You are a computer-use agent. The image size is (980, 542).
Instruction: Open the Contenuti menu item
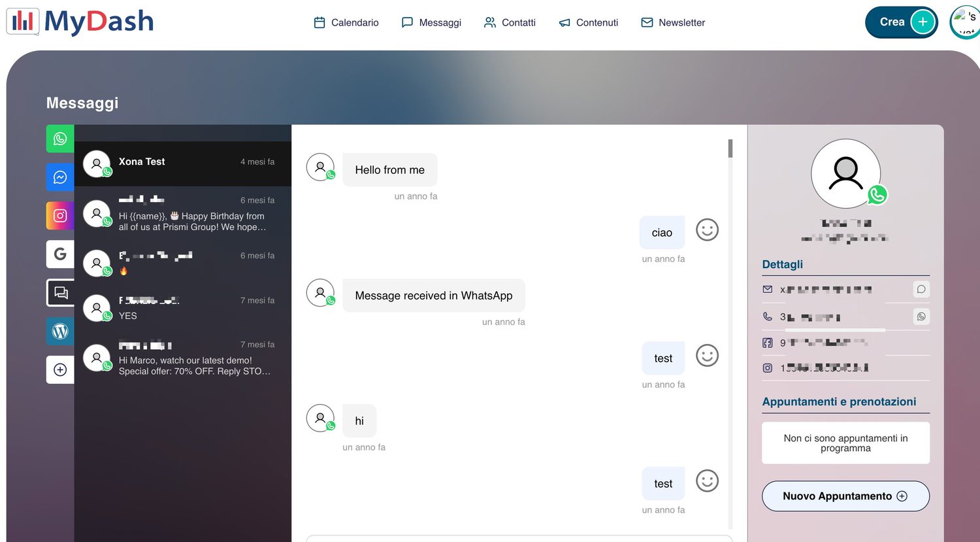(589, 22)
